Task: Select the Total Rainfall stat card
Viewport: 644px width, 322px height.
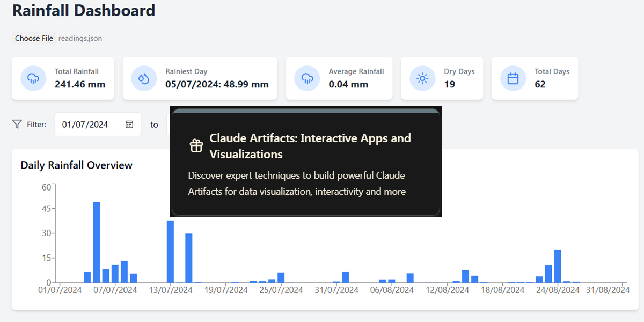Action: [x=63, y=78]
